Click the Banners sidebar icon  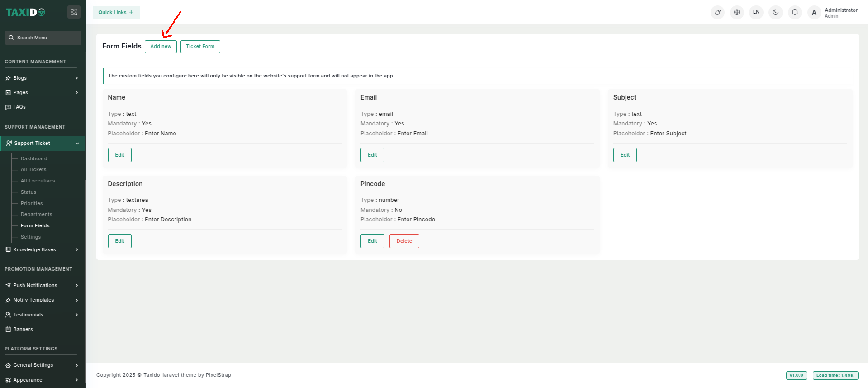(x=8, y=330)
